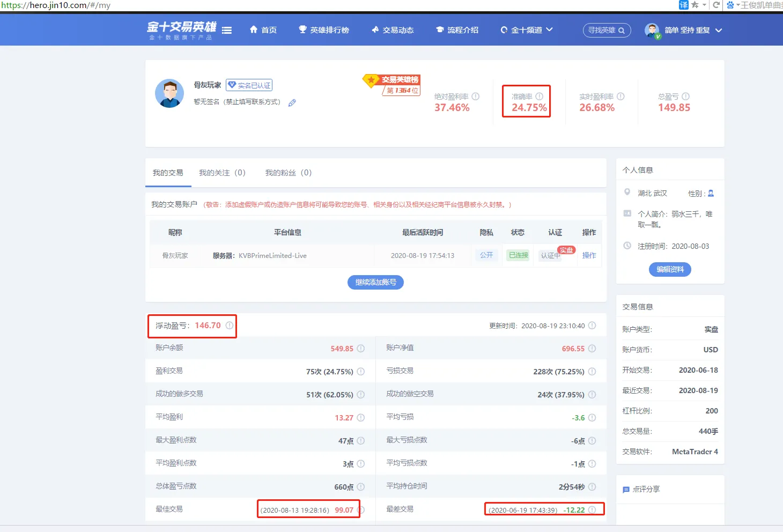The width and height of the screenshot is (783, 532).
Task: Click 编辑资料 button
Action: click(x=670, y=269)
